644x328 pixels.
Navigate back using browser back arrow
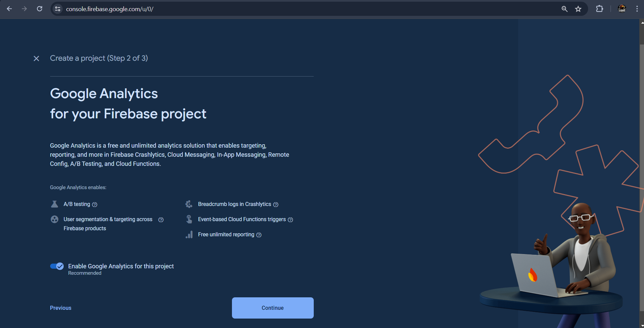coord(9,9)
